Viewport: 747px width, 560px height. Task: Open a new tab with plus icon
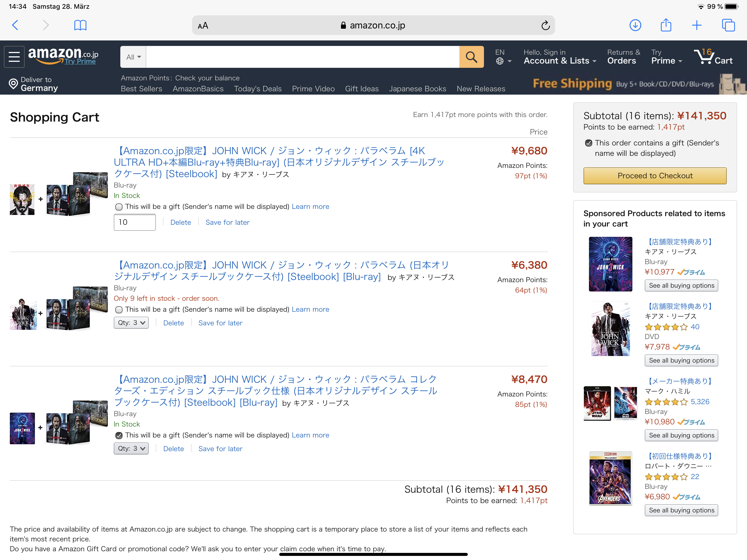click(x=697, y=25)
